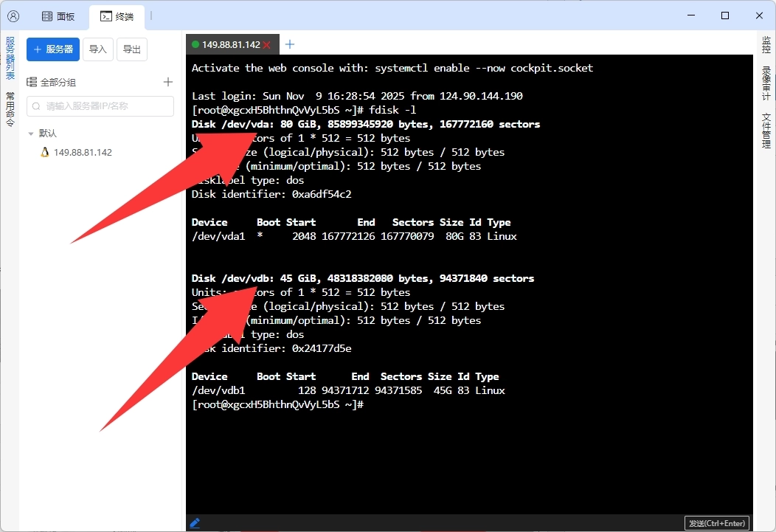Switch to the 面板 panel tab

(x=58, y=15)
